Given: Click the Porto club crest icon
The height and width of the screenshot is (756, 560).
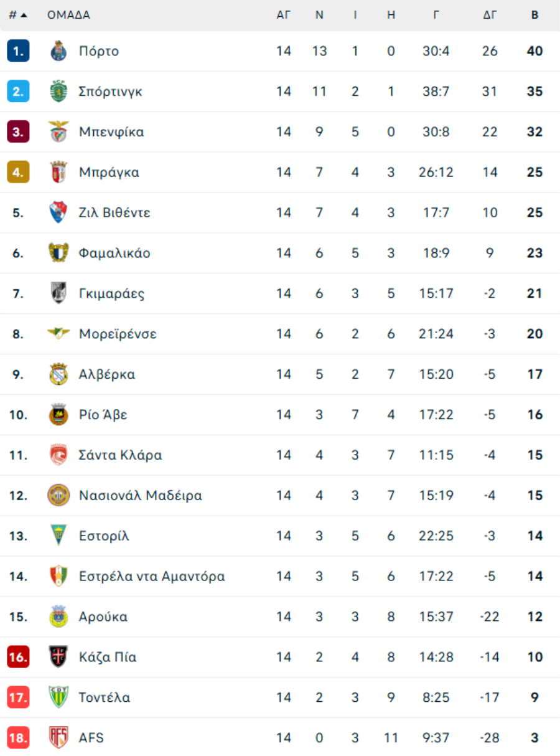Looking at the screenshot, I should [58, 51].
